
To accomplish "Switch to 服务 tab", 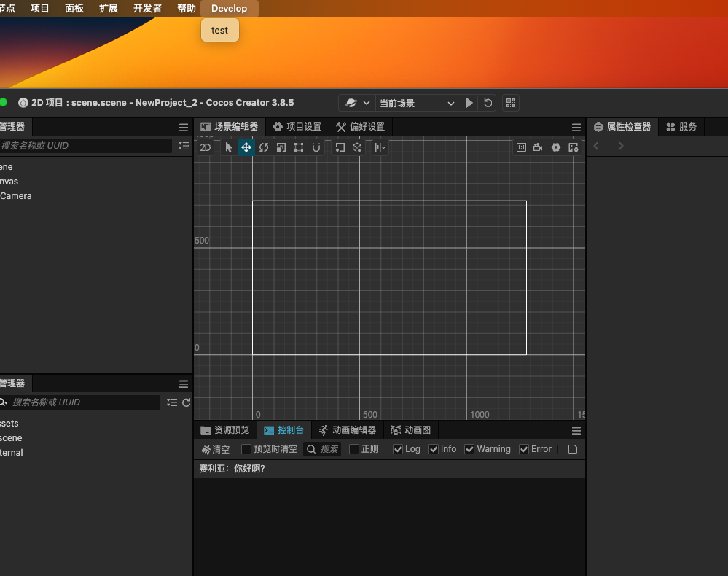I will point(681,127).
